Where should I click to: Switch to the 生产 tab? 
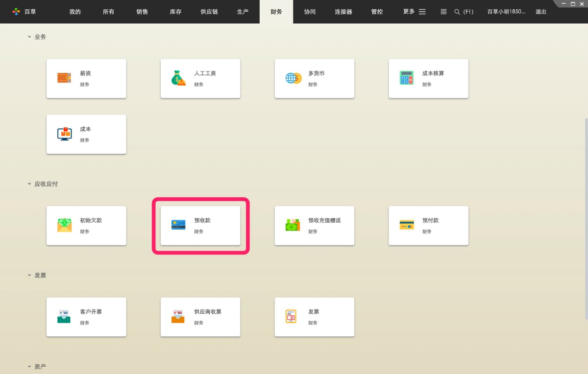pyautogui.click(x=243, y=12)
